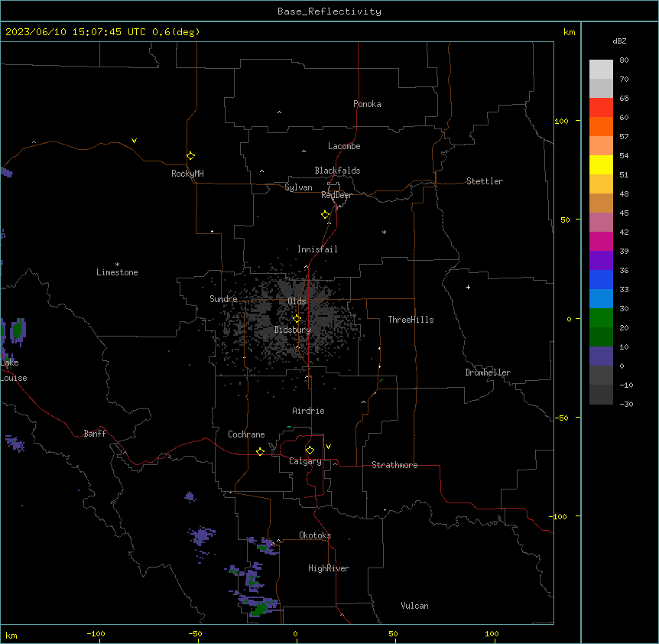The width and height of the screenshot is (659, 644).
Task: Click the asterisk marker above Limestone
Action: tap(117, 264)
